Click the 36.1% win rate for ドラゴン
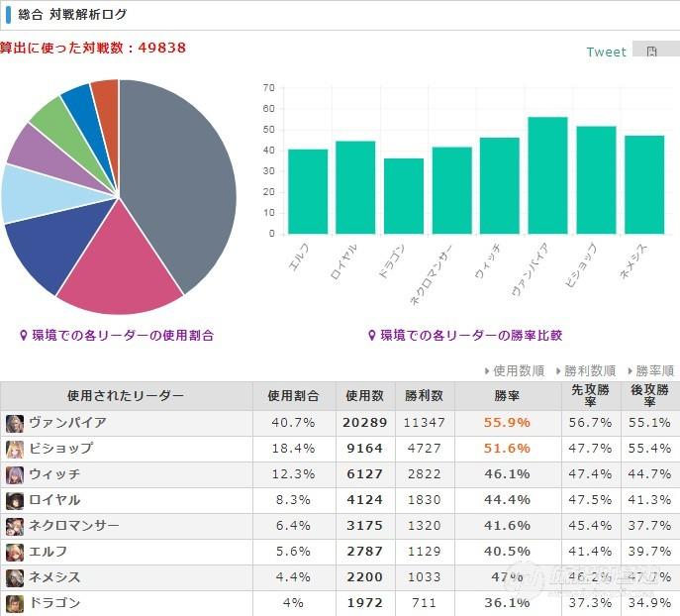 tap(507, 602)
